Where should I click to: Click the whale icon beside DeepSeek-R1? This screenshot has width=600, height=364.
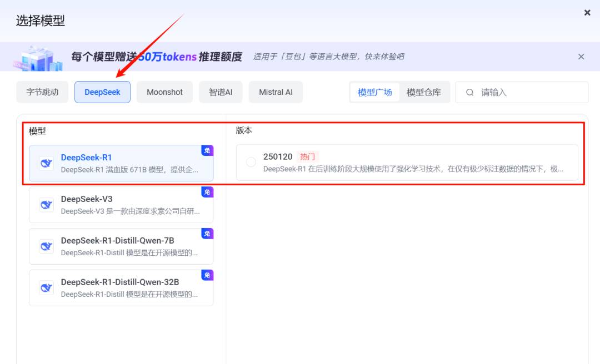[x=46, y=163]
